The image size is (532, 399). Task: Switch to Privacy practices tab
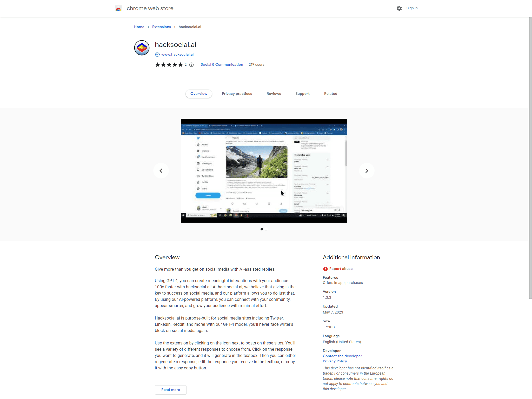click(237, 94)
